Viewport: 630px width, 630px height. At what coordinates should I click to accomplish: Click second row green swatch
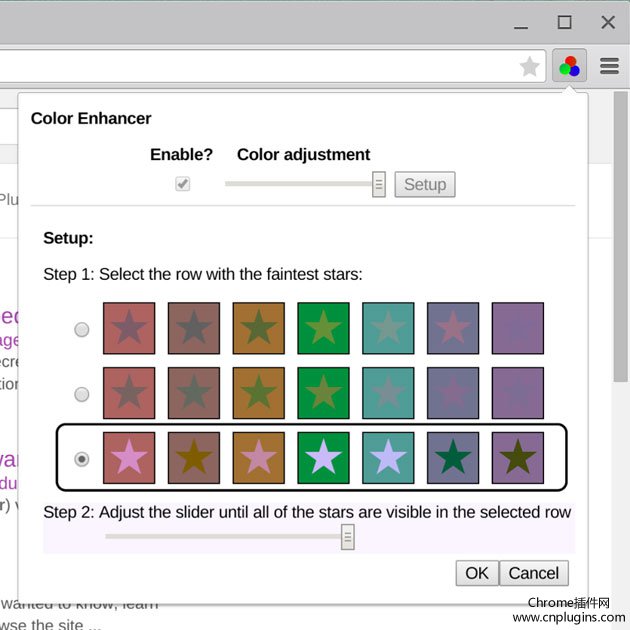[x=323, y=393]
